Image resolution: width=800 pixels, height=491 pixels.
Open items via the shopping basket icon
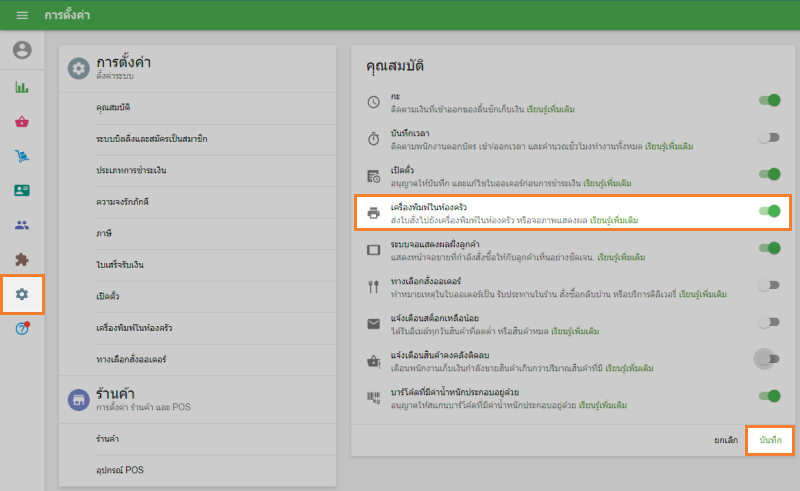click(x=22, y=122)
